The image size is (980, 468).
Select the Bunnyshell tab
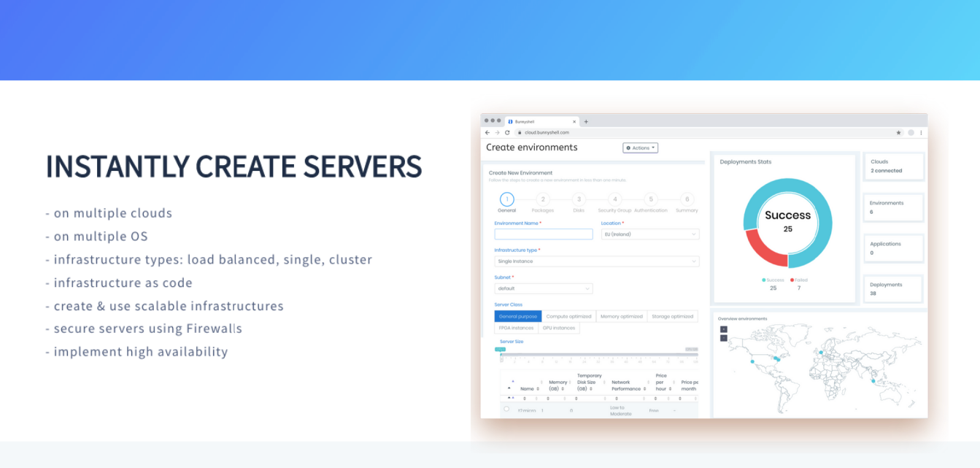pyautogui.click(x=542, y=121)
